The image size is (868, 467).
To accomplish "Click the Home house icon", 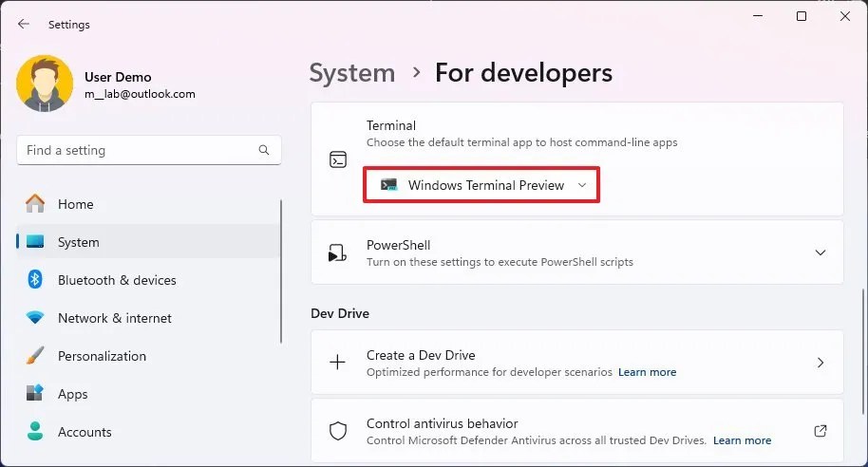I will 35,204.
